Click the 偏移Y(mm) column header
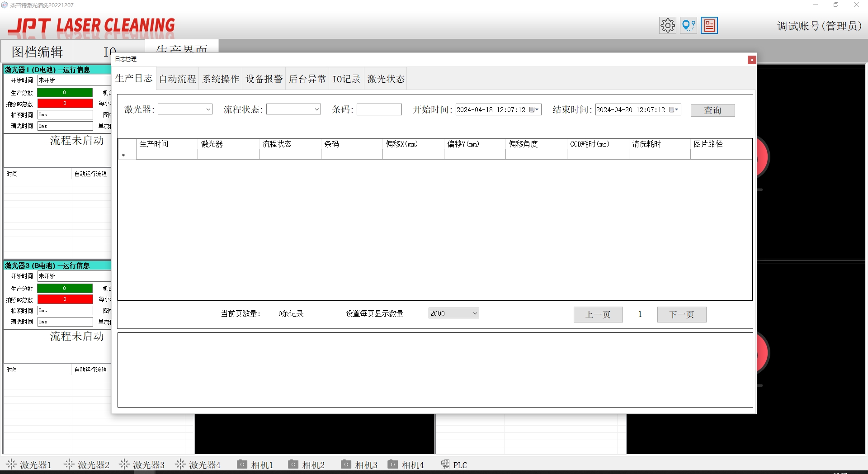The image size is (868, 474). pos(475,144)
